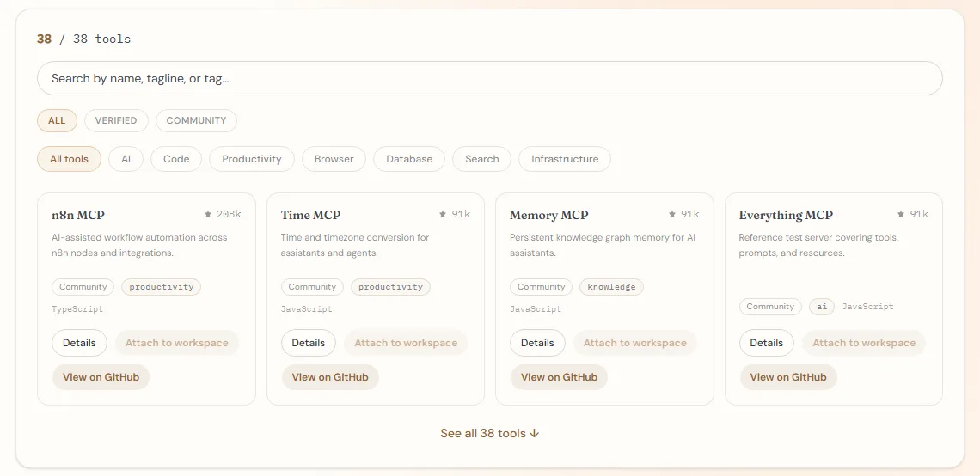Open Details for Memory MCP
Image resolution: width=980 pixels, height=476 pixels.
pyautogui.click(x=537, y=343)
